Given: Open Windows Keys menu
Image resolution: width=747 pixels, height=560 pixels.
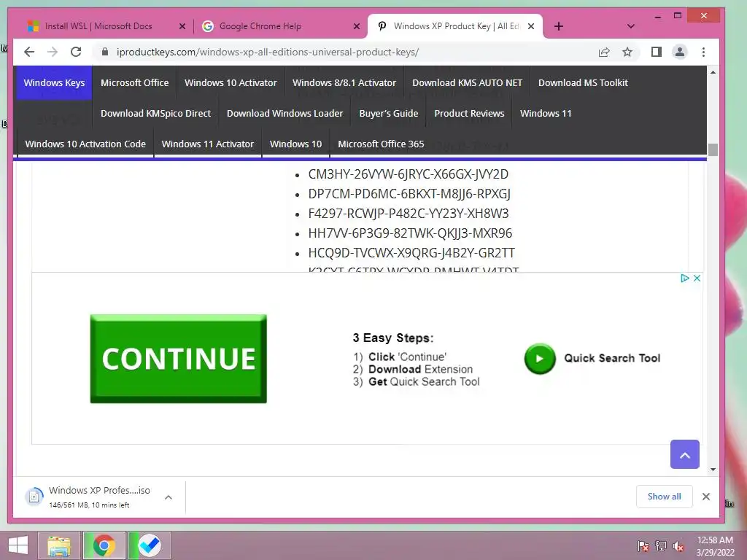Looking at the screenshot, I should click(x=54, y=83).
